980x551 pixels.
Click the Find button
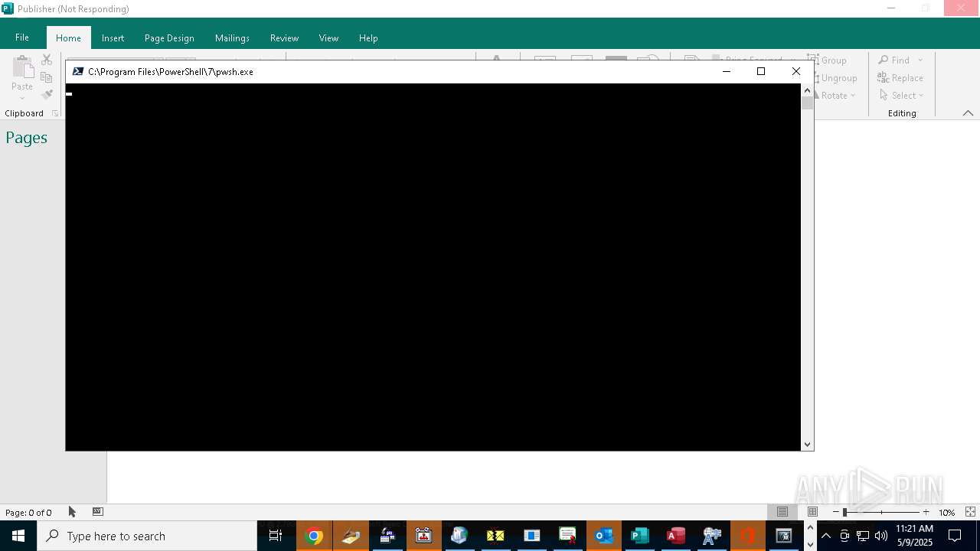[894, 60]
